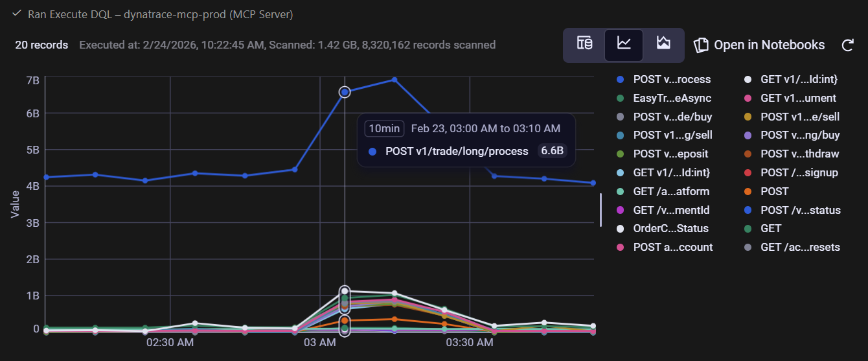Switch to the table view icon
The height and width of the screenshot is (361, 868).
tap(584, 44)
